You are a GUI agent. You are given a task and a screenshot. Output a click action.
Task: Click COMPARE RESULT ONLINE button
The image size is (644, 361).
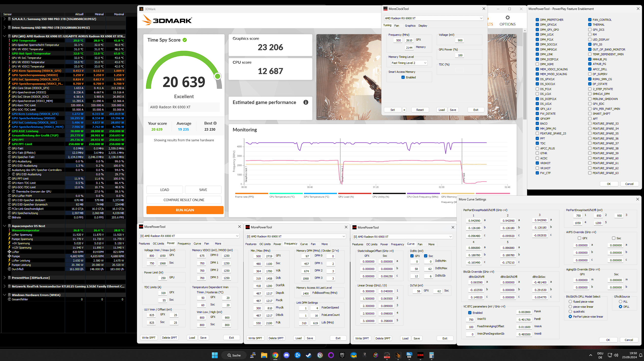pyautogui.click(x=184, y=200)
